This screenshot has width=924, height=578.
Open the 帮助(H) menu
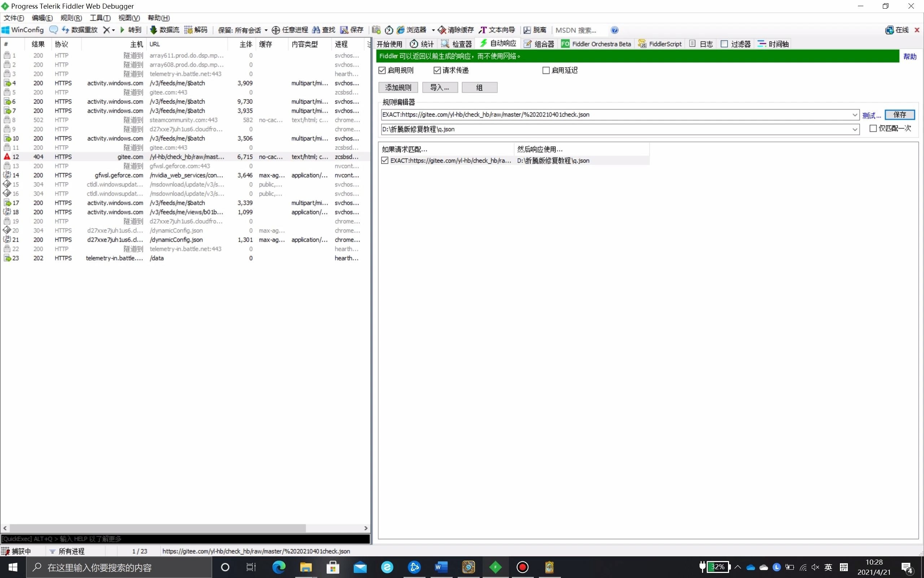click(158, 18)
